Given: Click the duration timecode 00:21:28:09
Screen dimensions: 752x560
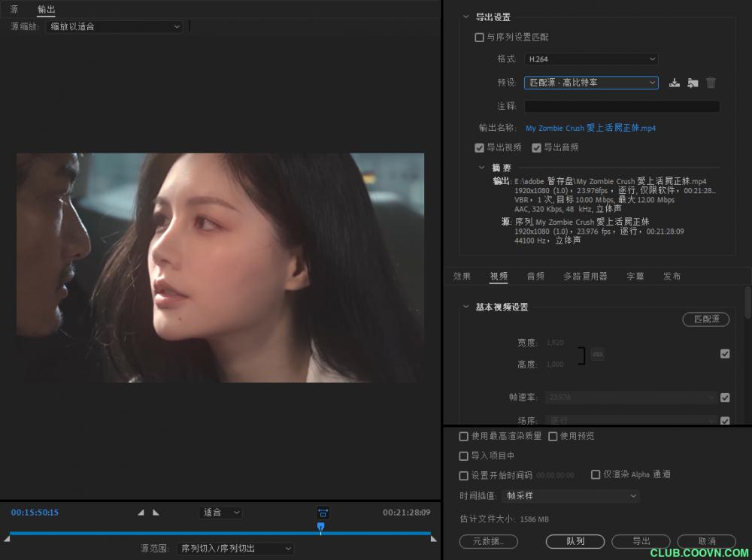Looking at the screenshot, I should 406,513.
